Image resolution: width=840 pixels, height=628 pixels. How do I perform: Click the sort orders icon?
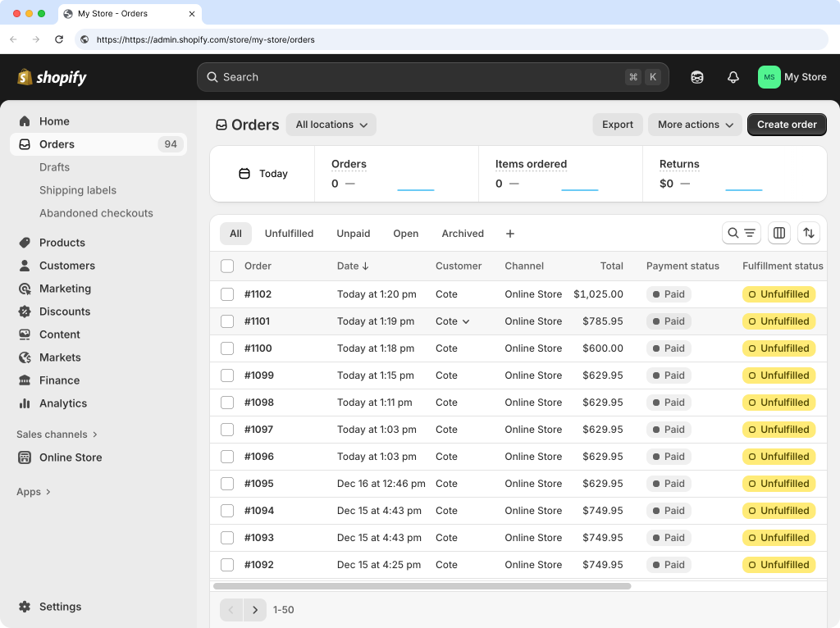click(x=809, y=233)
